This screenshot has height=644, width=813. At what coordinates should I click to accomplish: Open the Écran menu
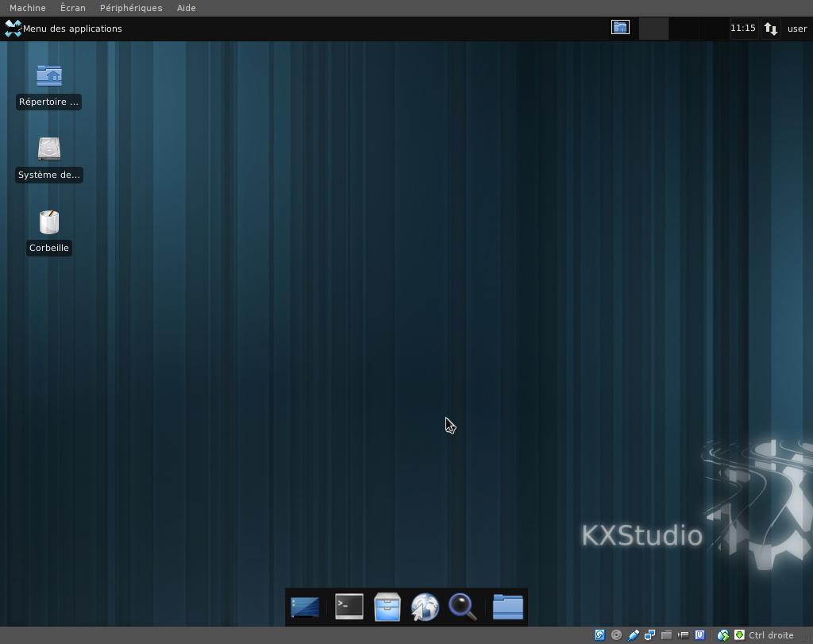click(72, 8)
